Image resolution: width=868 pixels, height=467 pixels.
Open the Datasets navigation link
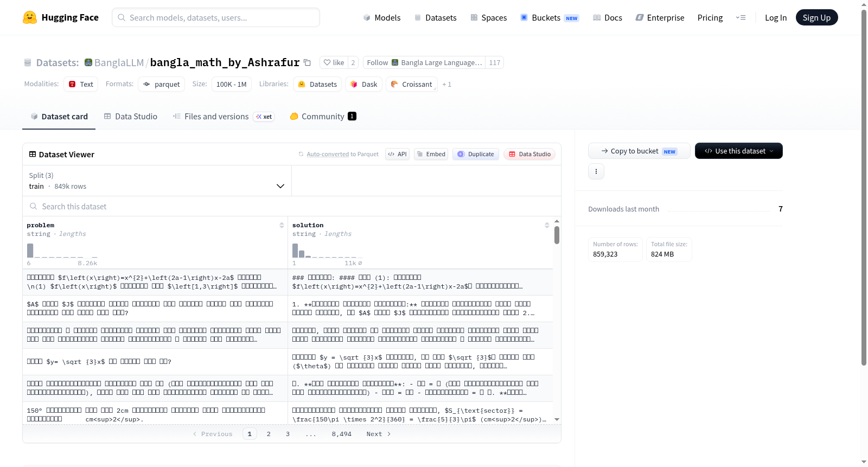click(436, 17)
